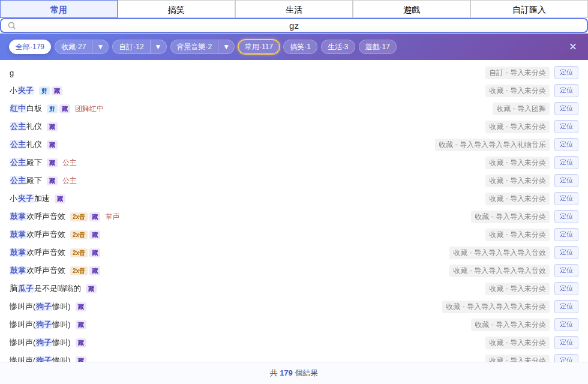Image resolution: width=588 pixels, height=384 pixels.
Task: Click 定位 for 红中白板 row
Action: pos(566,109)
